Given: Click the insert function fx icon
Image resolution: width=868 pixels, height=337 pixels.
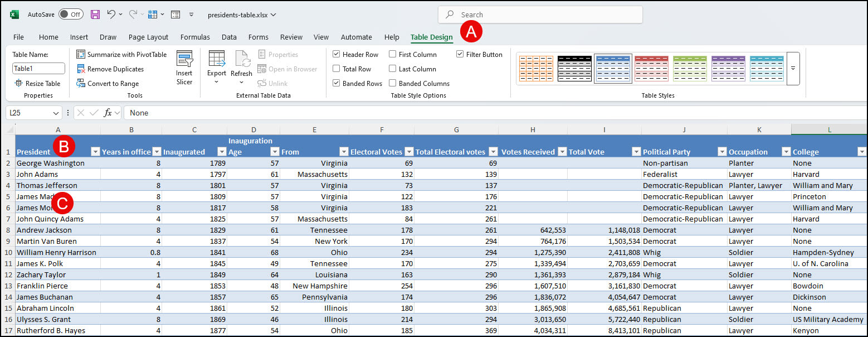Looking at the screenshot, I should pyautogui.click(x=108, y=113).
